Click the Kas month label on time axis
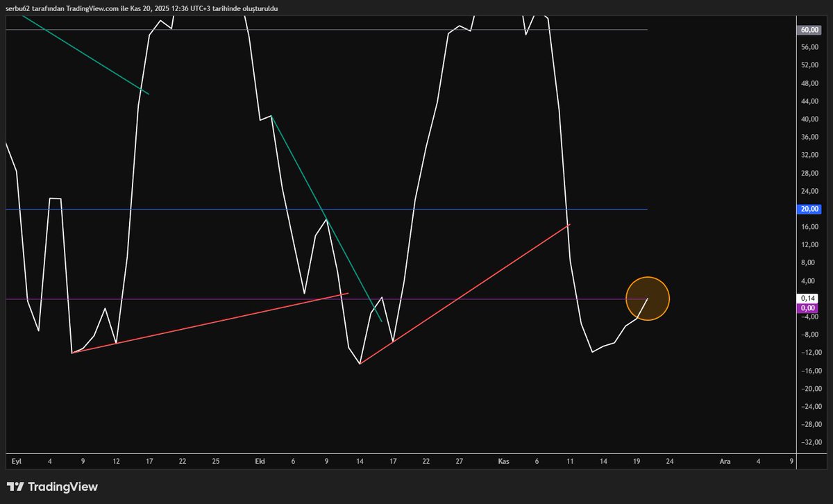This screenshot has width=833, height=504. 503,461
